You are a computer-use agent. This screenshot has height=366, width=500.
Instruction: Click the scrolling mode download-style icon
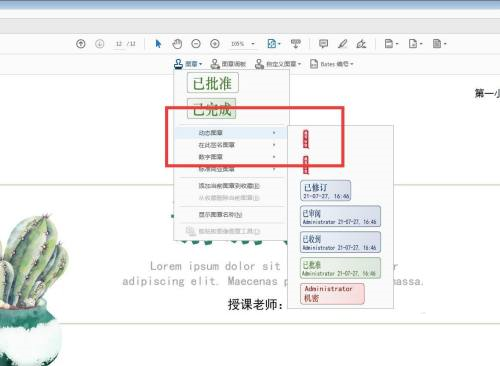pyautogui.click(x=296, y=44)
